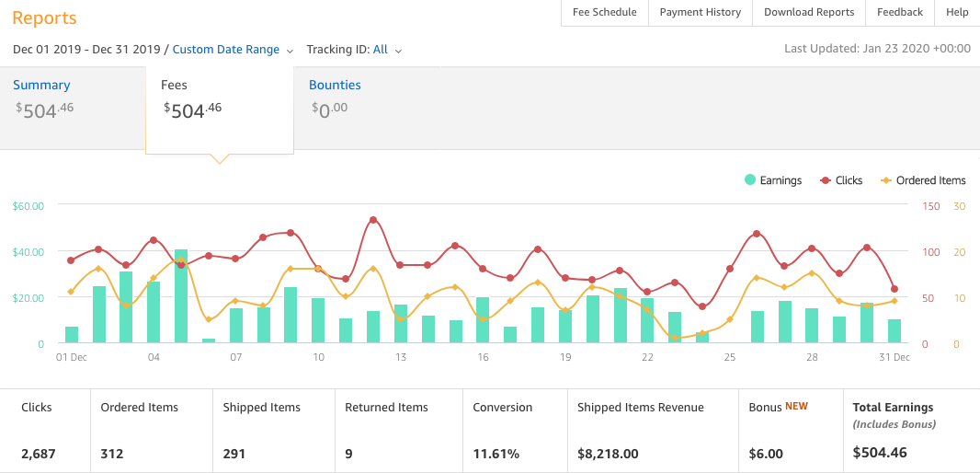Viewport: 980px width, 473px height.
Task: Select the Total Earnings summary cell
Action: pos(911,430)
